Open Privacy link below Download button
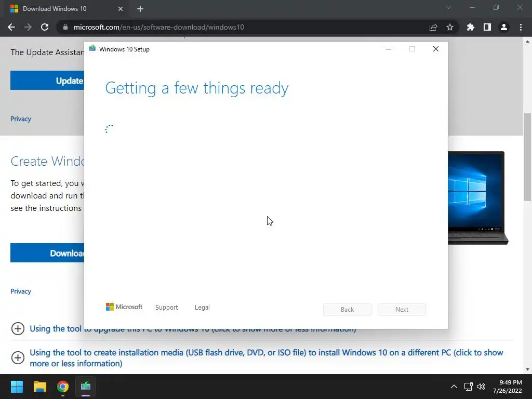This screenshot has width=532, height=399. tap(21, 291)
